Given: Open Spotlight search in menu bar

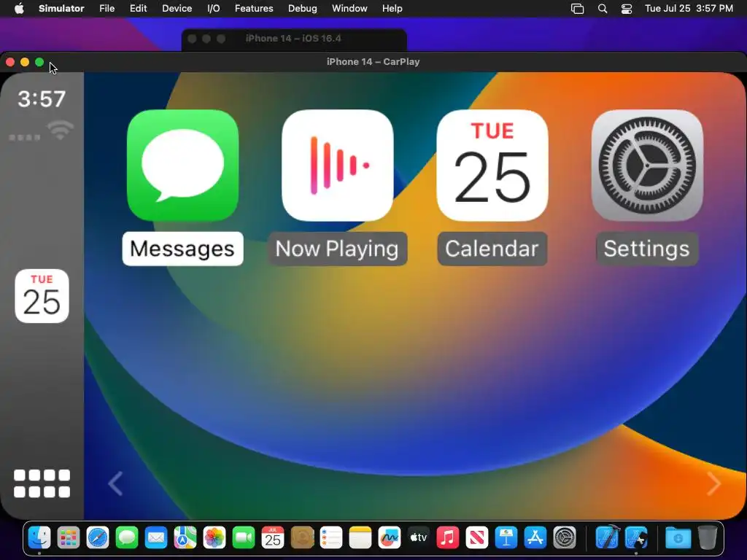Looking at the screenshot, I should click(x=602, y=9).
